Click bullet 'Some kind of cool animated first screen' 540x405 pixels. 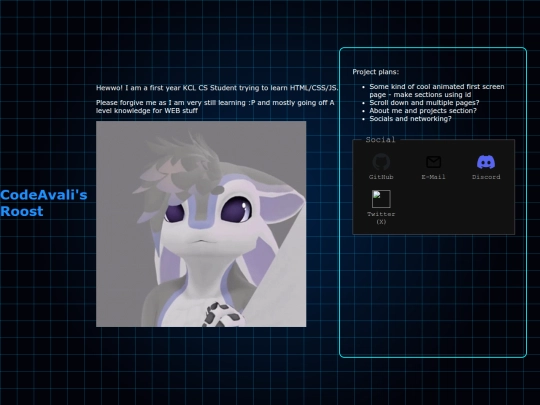pyautogui.click(x=437, y=91)
